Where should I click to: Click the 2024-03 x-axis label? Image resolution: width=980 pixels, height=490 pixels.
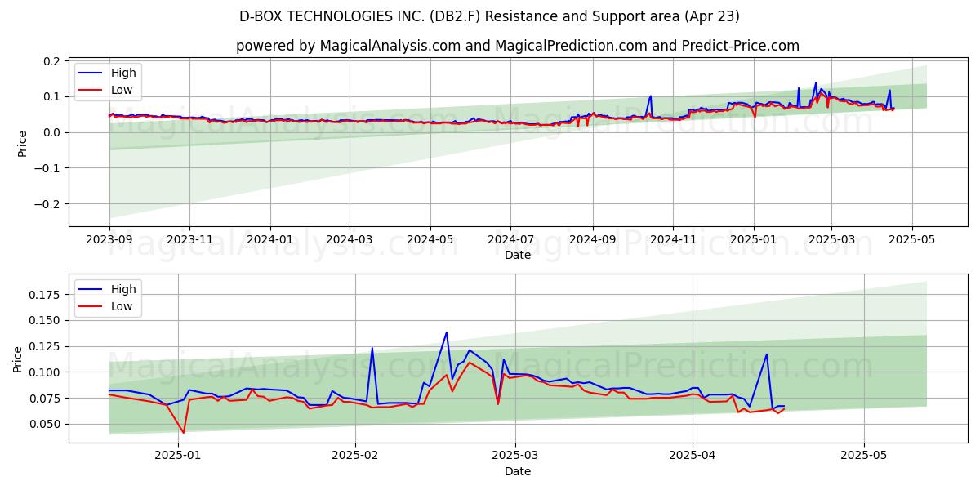(x=349, y=240)
